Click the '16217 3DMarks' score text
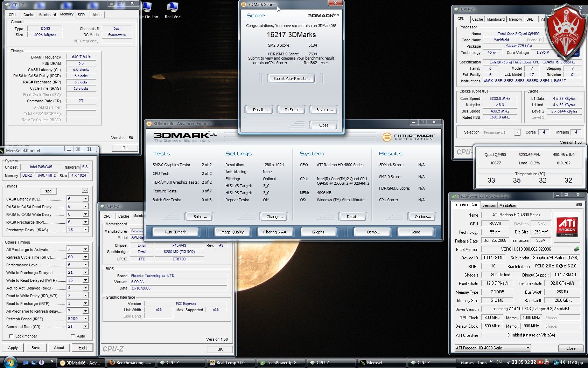Image resolution: width=588 pixels, height=368 pixels. (x=291, y=35)
